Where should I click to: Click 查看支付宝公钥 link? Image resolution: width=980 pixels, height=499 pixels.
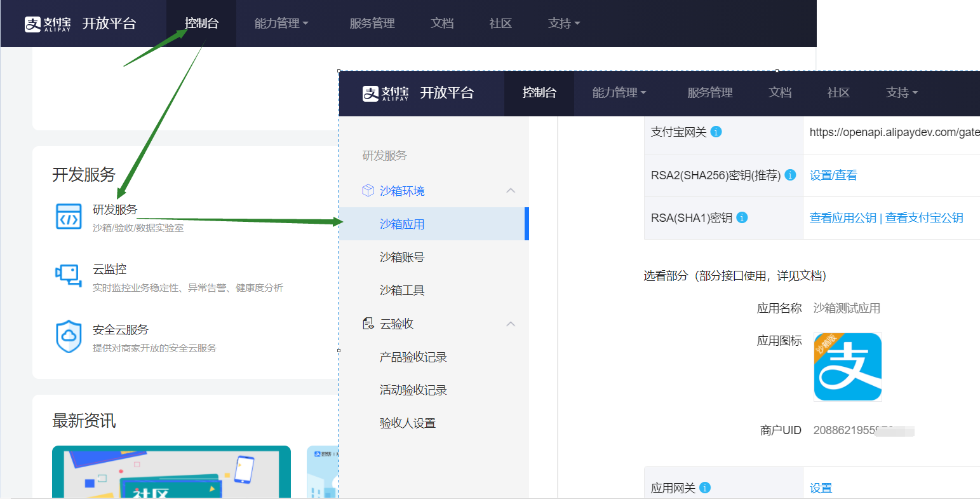click(924, 217)
